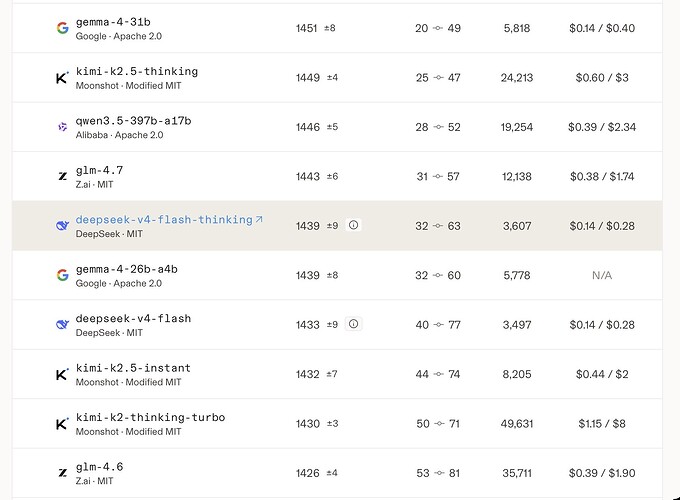Image resolution: width=680 pixels, height=500 pixels.
Task: Select the gemma-4-31b model name
Action: pos(113,22)
